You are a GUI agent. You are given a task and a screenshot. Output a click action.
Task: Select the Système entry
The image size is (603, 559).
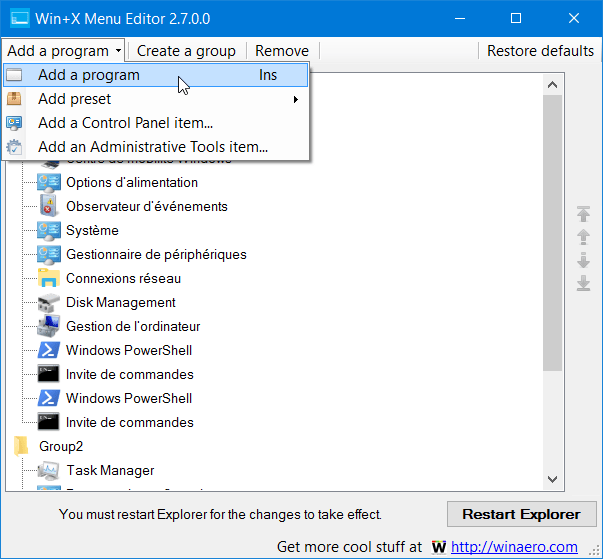92,231
